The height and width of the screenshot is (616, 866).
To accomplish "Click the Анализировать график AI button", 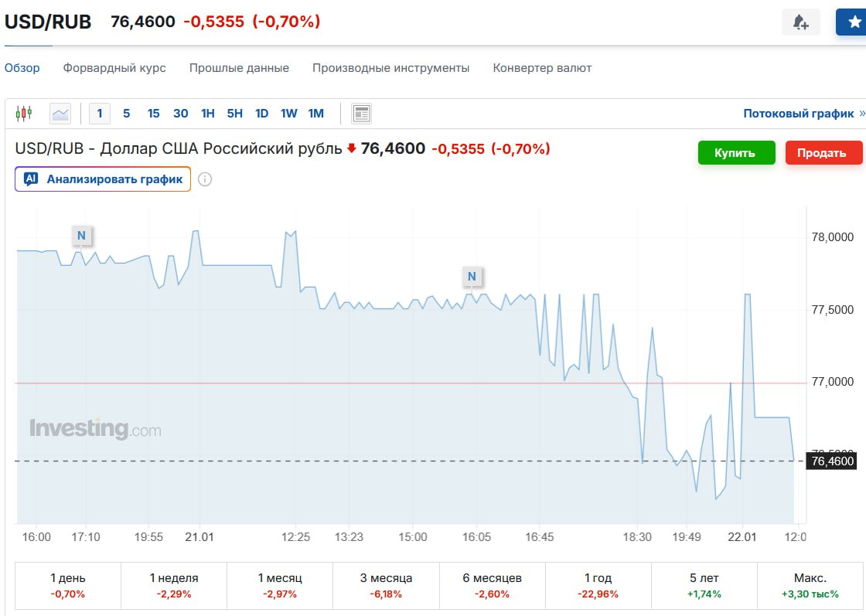I will (x=103, y=179).
